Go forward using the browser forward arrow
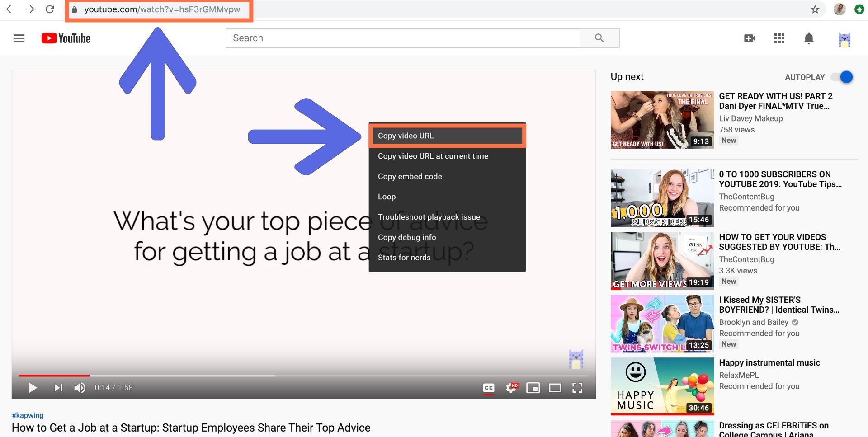 [30, 9]
